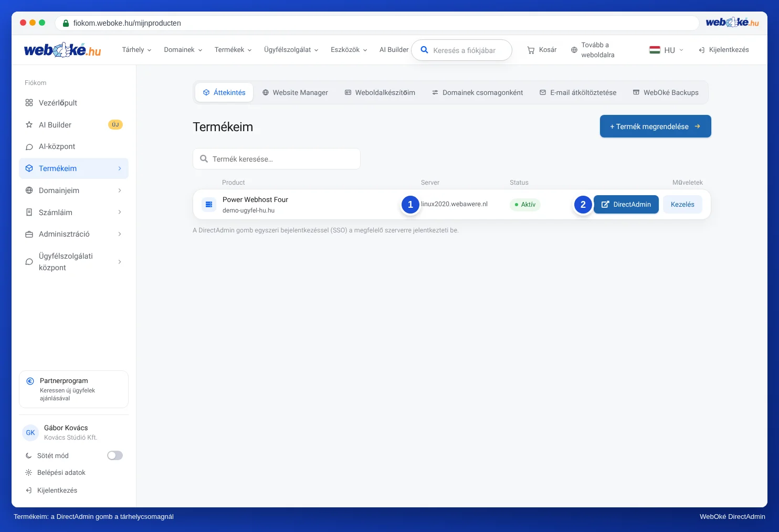Click the Termék megrendelése button
779x532 pixels.
coord(656,126)
